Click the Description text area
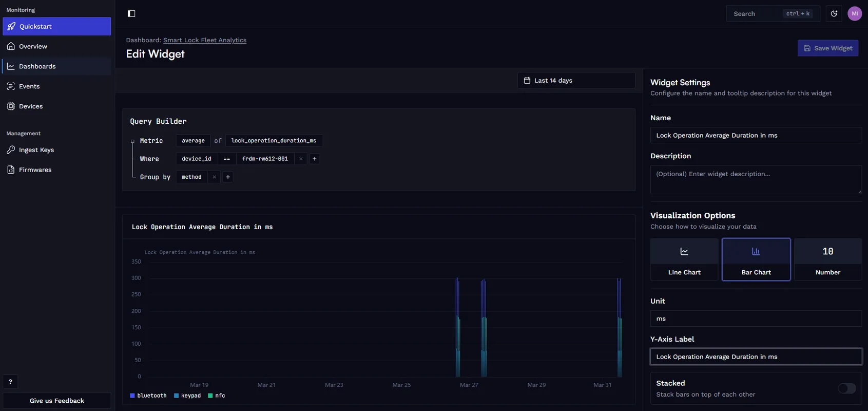The height and width of the screenshot is (411, 868). pos(756,179)
